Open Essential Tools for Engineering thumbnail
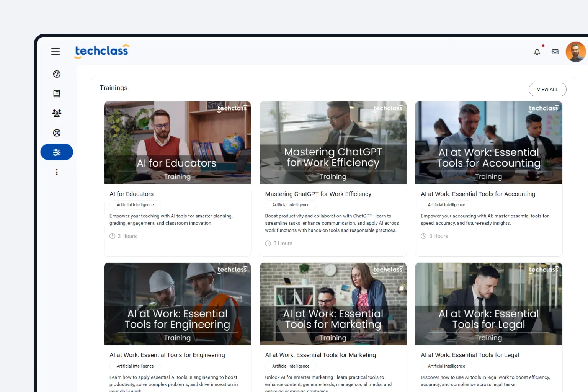The width and height of the screenshot is (588, 392). pyautogui.click(x=177, y=304)
